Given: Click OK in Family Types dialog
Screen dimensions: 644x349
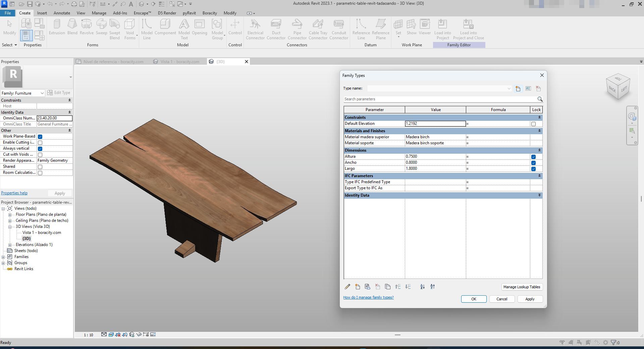Looking at the screenshot, I should coord(474,299).
